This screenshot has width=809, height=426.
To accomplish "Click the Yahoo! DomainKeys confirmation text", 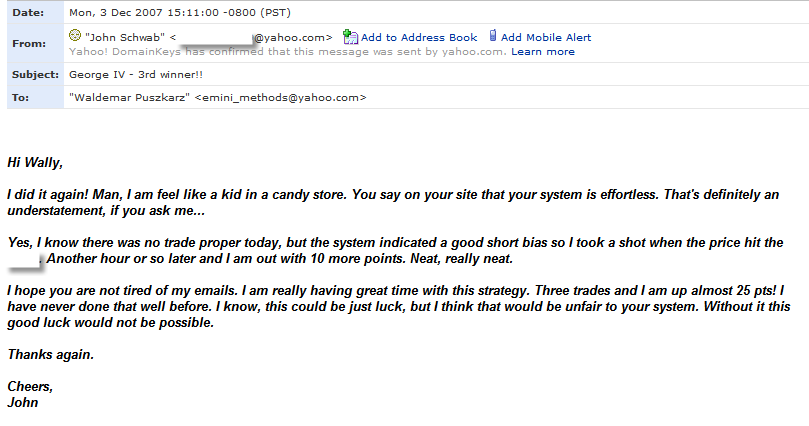I will 288,52.
